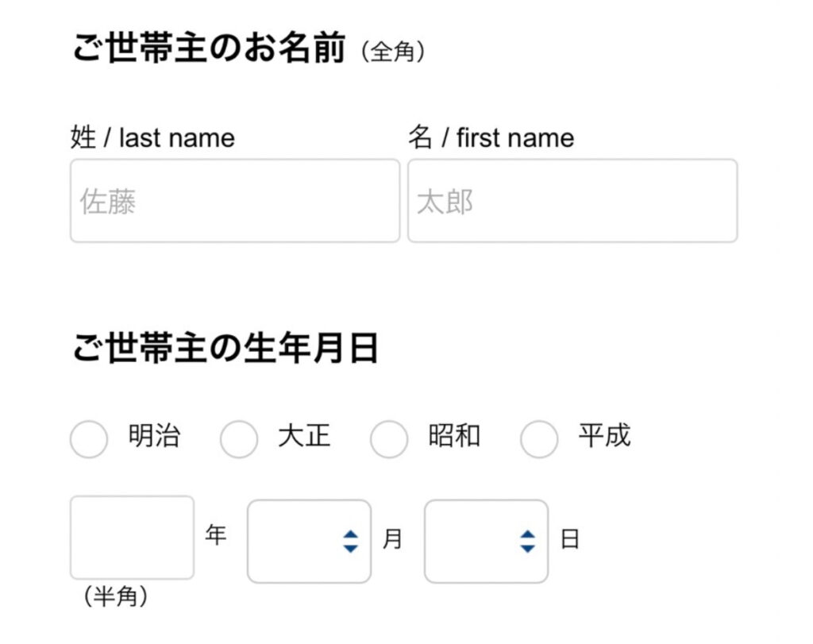Click the month dropdown's up-down arrows icon
Viewport: 813px width, 644px height.
pyautogui.click(x=351, y=542)
